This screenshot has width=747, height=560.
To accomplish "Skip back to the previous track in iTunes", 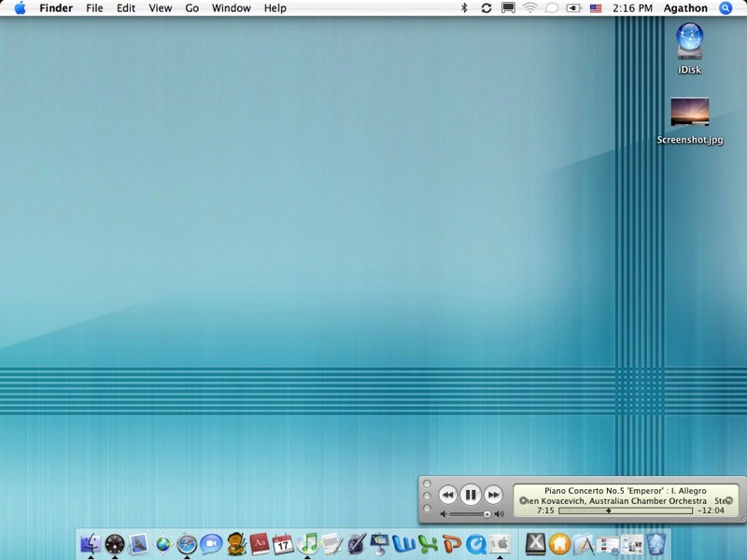I will [x=447, y=495].
